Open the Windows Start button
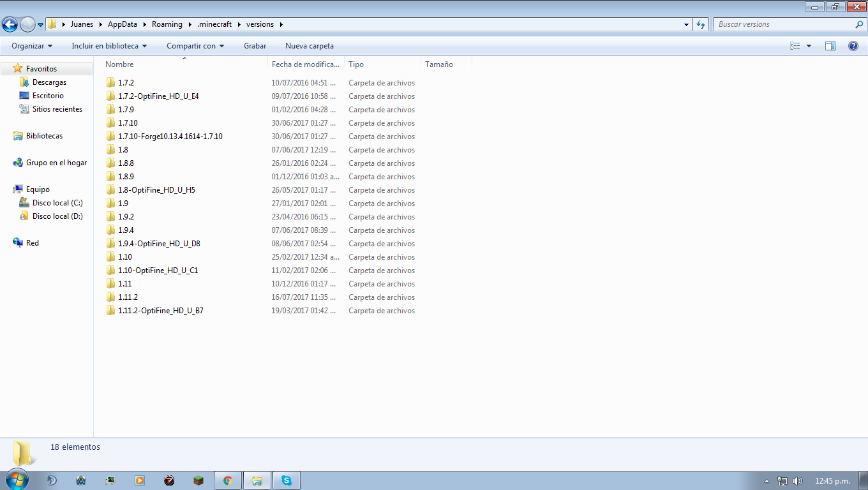 click(16, 480)
